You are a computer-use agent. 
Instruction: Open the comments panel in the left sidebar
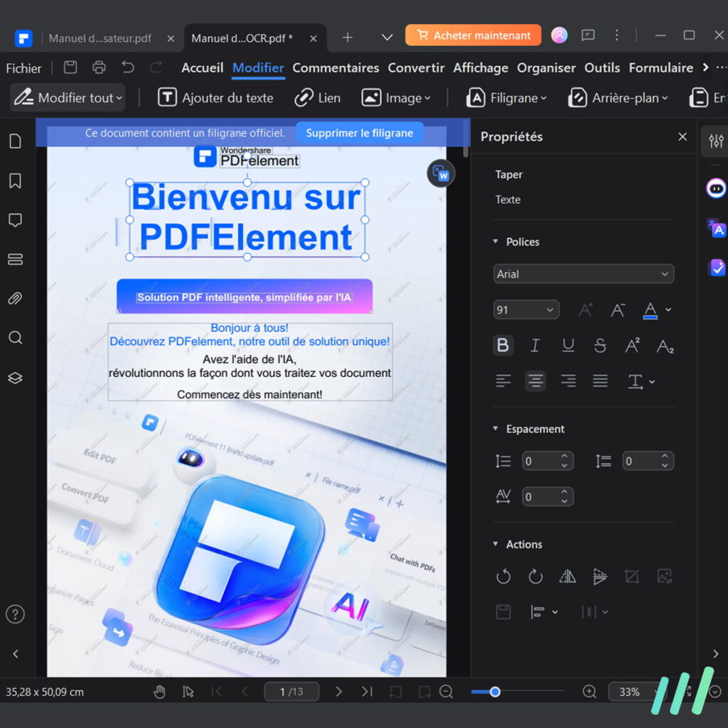coord(16,220)
